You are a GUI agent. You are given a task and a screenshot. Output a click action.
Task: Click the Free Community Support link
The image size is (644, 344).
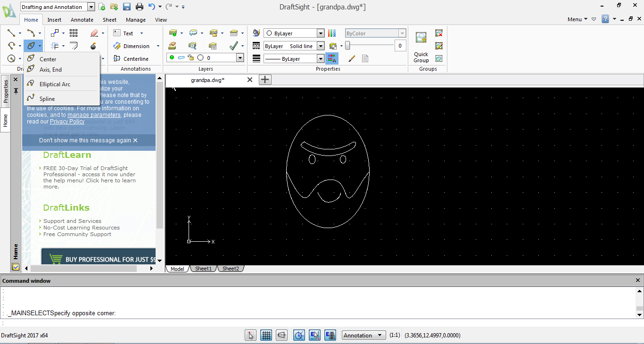(x=77, y=234)
